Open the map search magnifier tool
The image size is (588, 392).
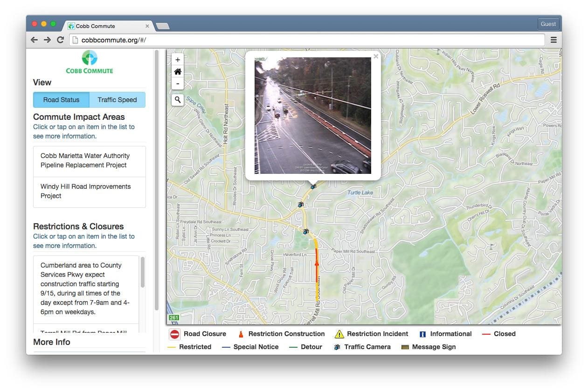(x=177, y=100)
